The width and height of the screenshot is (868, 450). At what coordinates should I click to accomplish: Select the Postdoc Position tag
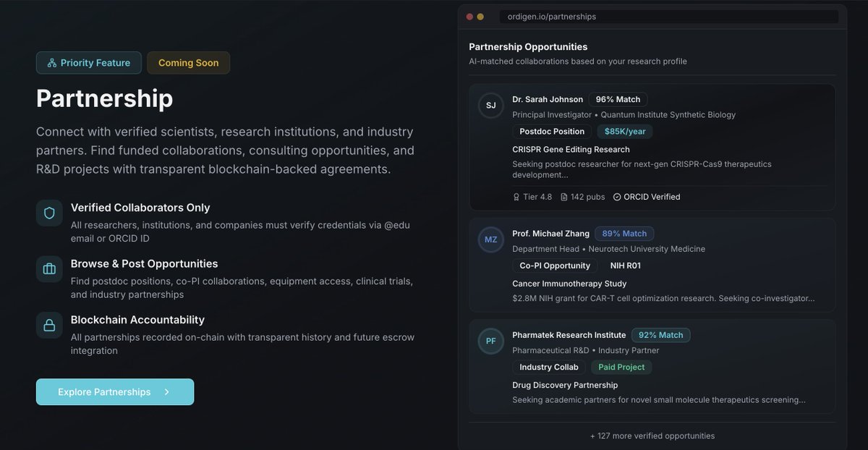coord(552,132)
